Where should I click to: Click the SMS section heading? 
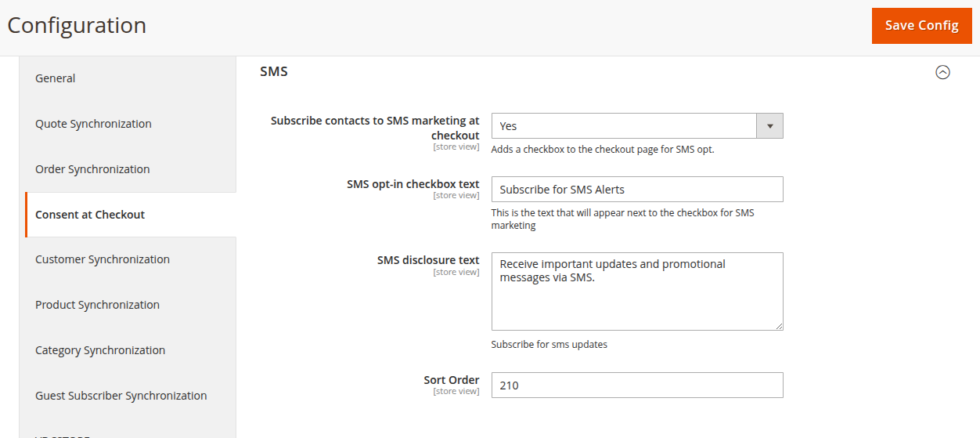click(274, 71)
